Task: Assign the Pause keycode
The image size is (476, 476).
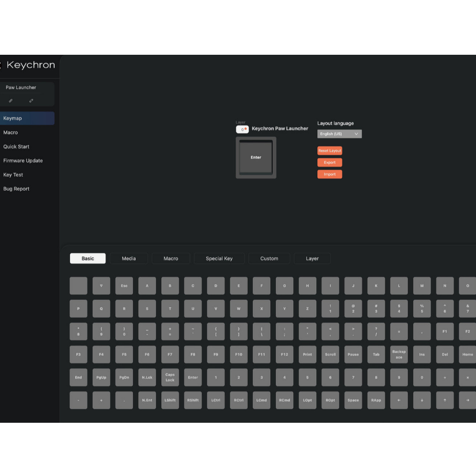Action: (x=353, y=355)
